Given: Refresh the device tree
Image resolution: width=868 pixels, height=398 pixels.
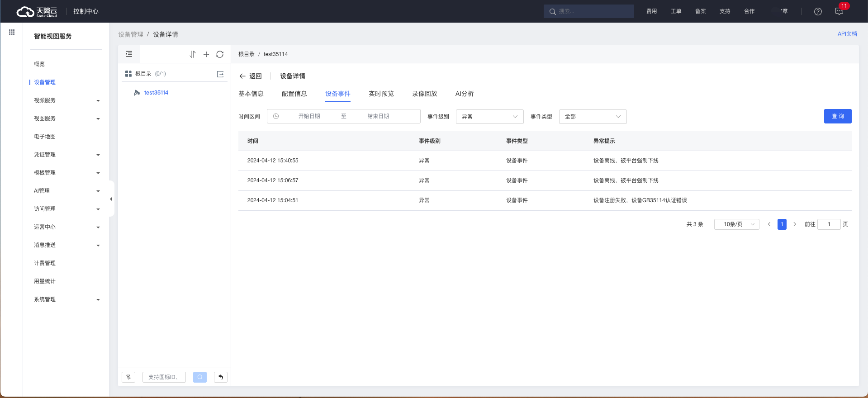Looking at the screenshot, I should [220, 54].
